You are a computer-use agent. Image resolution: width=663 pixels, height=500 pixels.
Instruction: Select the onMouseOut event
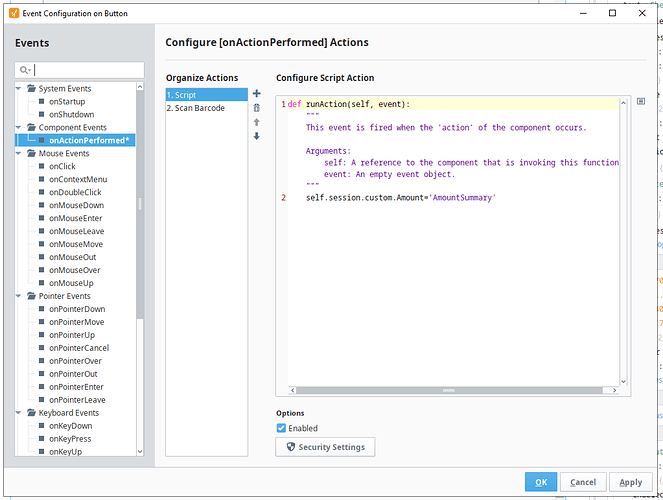click(x=72, y=257)
